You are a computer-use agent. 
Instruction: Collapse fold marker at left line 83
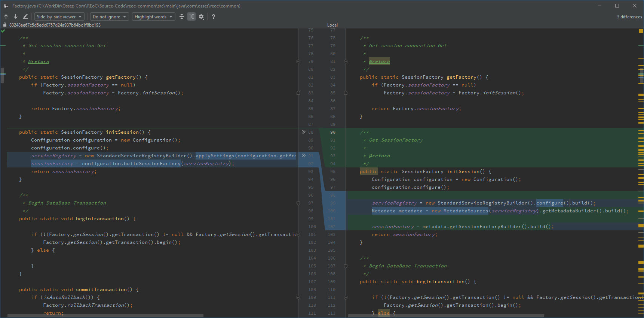coord(298,93)
